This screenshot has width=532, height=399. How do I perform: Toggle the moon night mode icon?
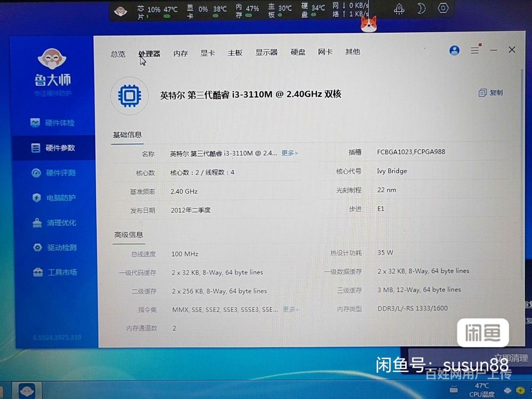(421, 9)
